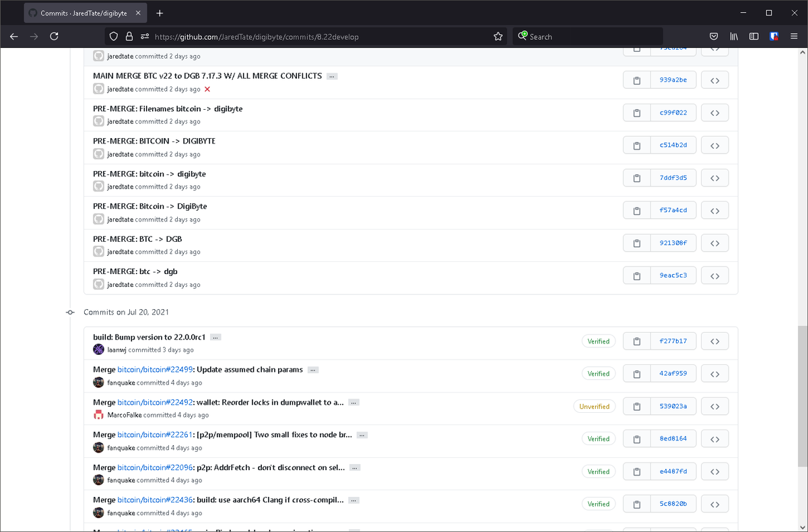This screenshot has width=808, height=532.
Task: View MarcoFalke author commits
Action: tap(125, 415)
